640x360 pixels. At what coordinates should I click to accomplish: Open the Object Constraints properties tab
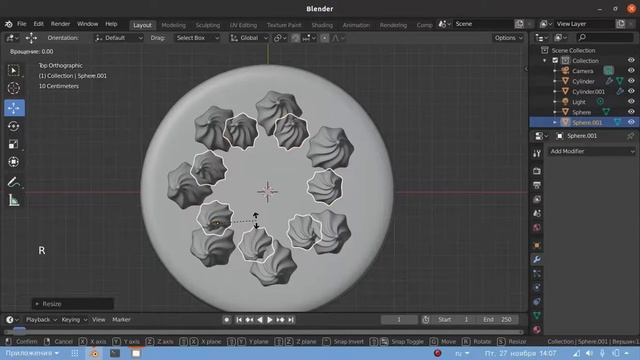(x=537, y=302)
